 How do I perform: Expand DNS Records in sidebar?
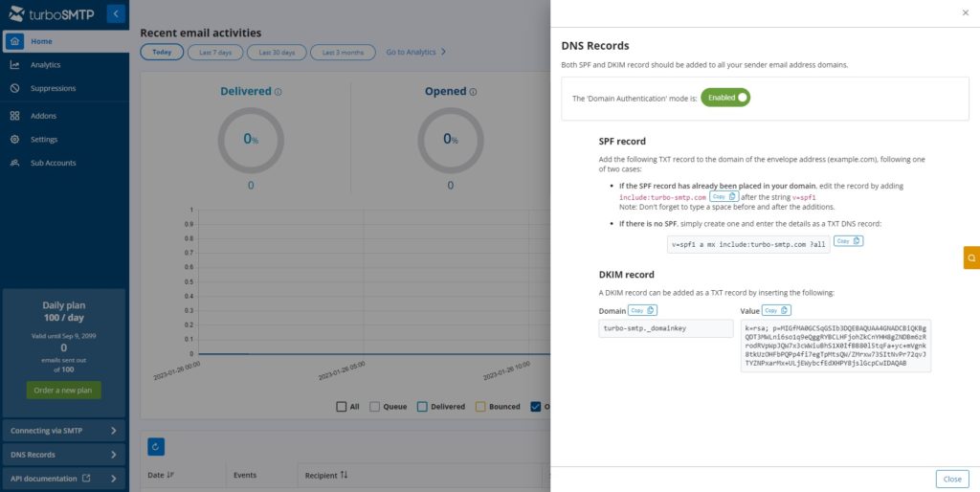(64, 455)
